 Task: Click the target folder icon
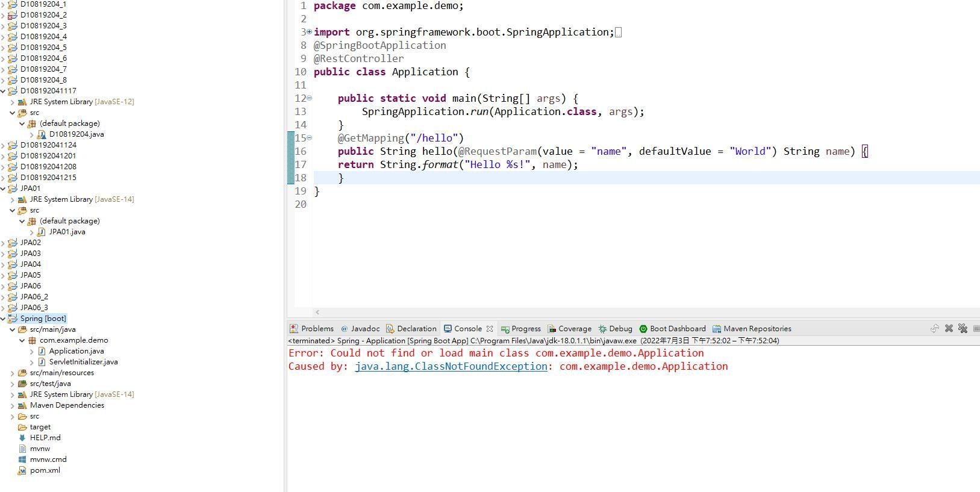point(22,427)
